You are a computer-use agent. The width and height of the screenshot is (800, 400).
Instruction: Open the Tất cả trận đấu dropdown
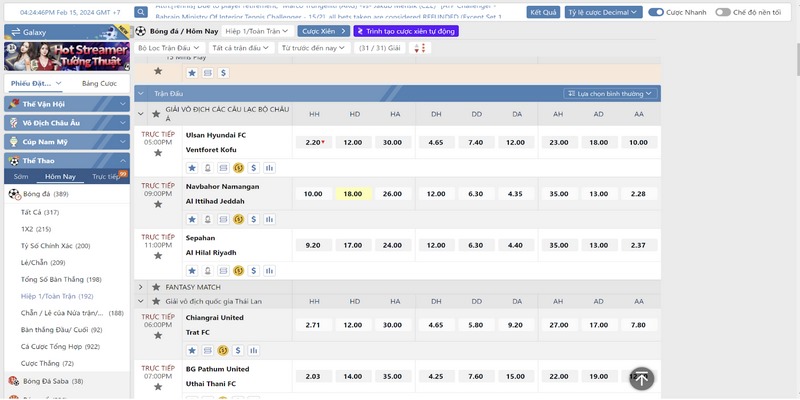click(x=240, y=48)
